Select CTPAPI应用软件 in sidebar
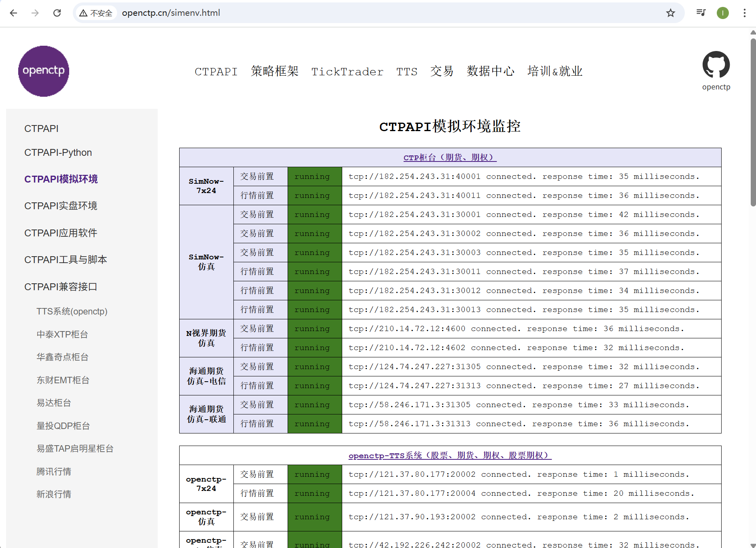Viewport: 756px width, 548px height. [x=61, y=233]
